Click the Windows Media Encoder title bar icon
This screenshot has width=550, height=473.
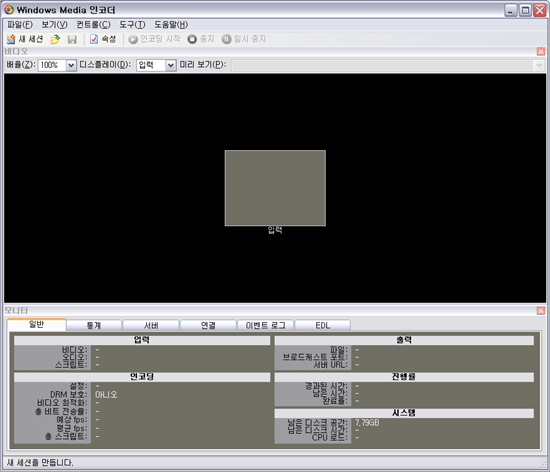[x=9, y=9]
